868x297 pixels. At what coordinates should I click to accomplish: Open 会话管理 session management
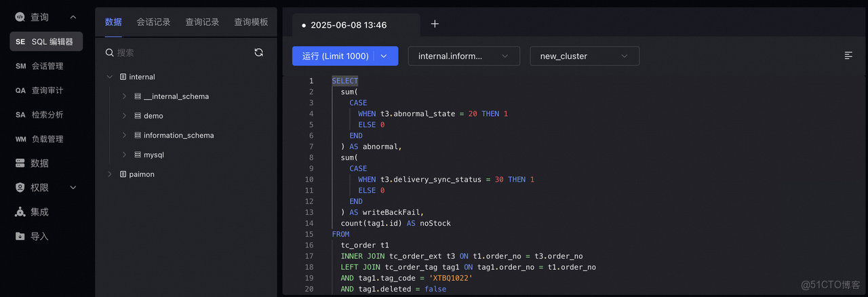pyautogui.click(x=47, y=66)
